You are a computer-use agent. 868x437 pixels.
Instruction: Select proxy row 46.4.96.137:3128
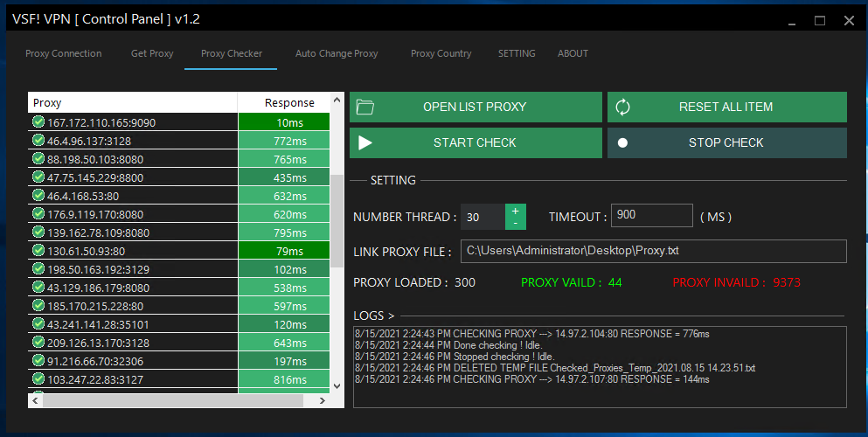click(179, 141)
